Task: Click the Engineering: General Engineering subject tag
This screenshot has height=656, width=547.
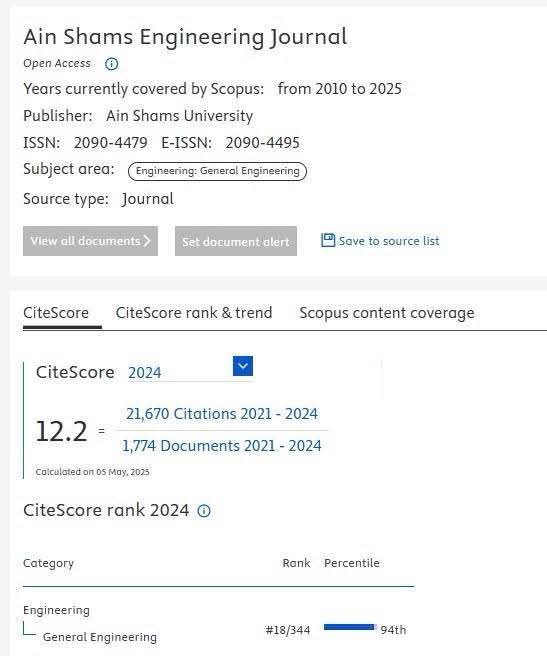Action: (217, 171)
